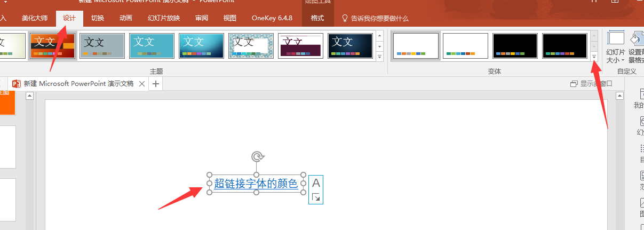The image size is (644, 230).
Task: Click the text box rotation handle
Action: pos(257,156)
